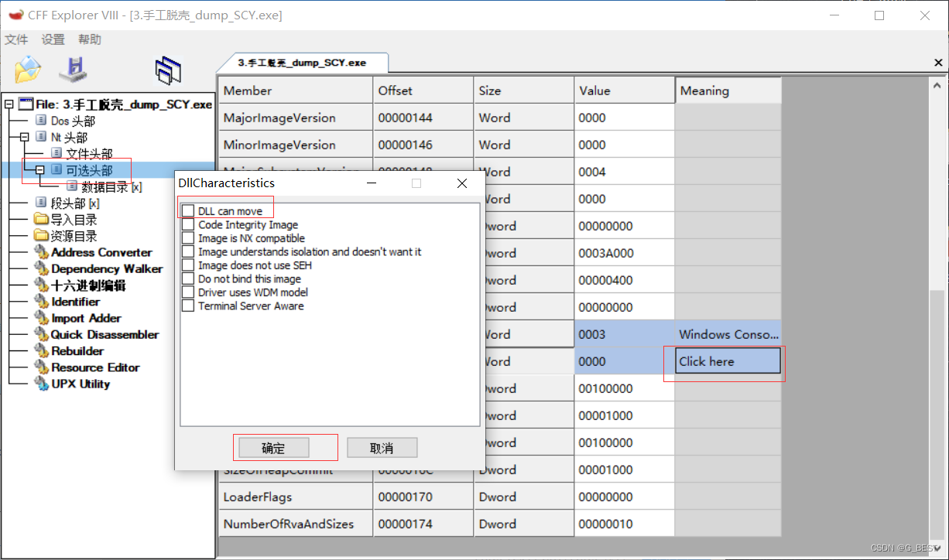
Task: Click the Open file folder toolbar icon
Action: point(28,70)
